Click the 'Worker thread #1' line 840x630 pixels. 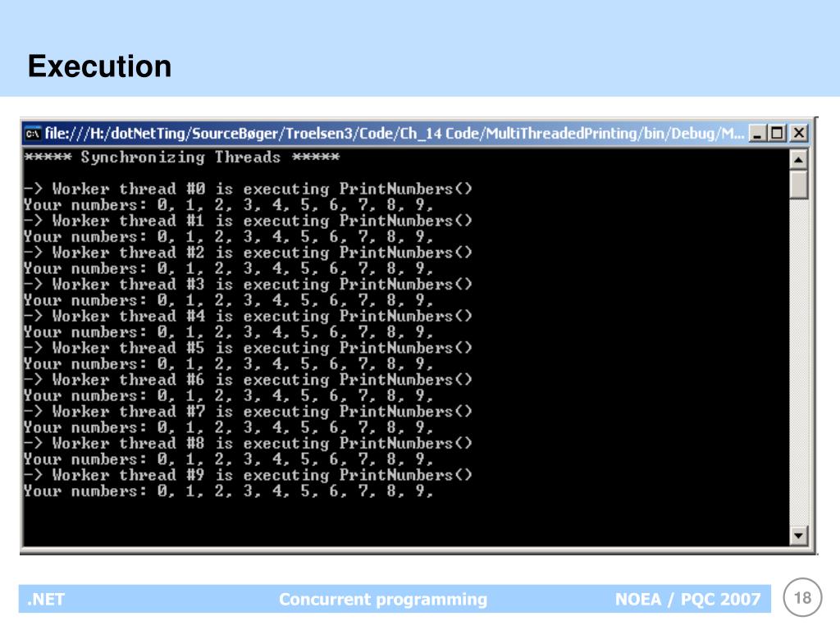[248, 221]
